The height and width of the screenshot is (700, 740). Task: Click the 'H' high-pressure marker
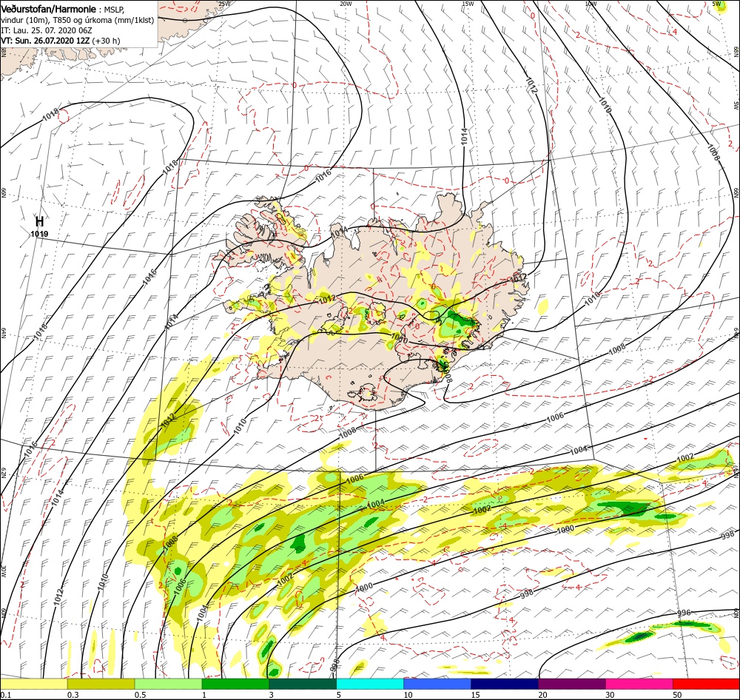40,221
